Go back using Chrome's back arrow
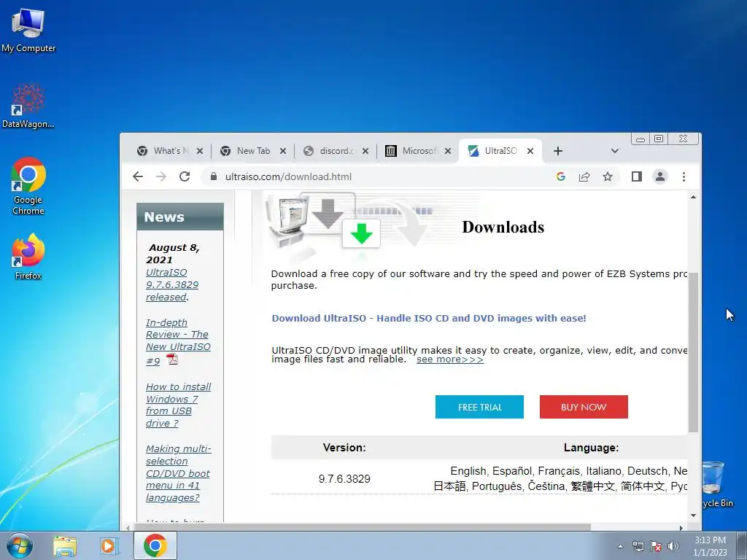Image resolution: width=747 pixels, height=560 pixels. coord(138,176)
